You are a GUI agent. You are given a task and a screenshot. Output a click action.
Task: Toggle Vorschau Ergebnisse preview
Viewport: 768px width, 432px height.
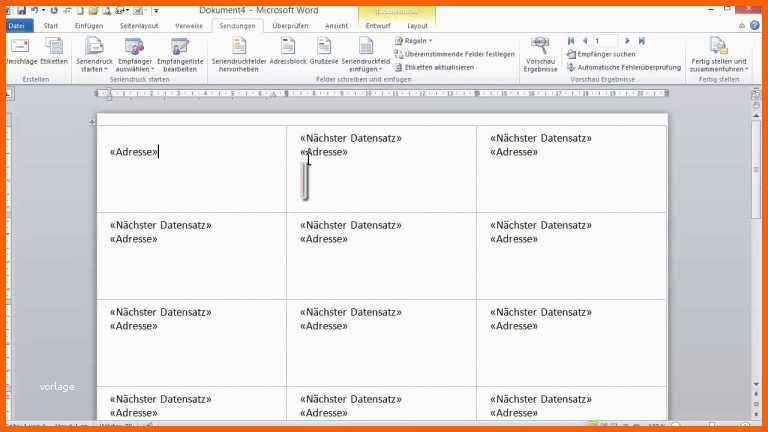[x=540, y=55]
